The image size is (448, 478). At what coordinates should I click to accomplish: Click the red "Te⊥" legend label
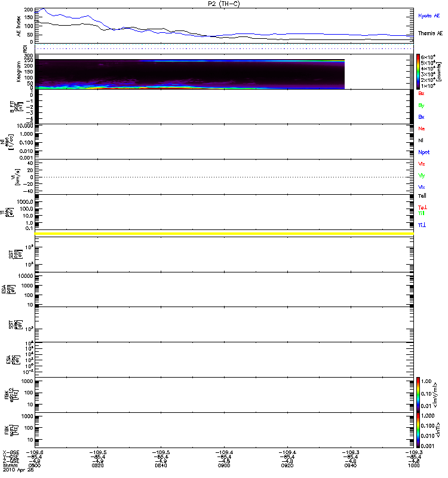[x=422, y=207]
